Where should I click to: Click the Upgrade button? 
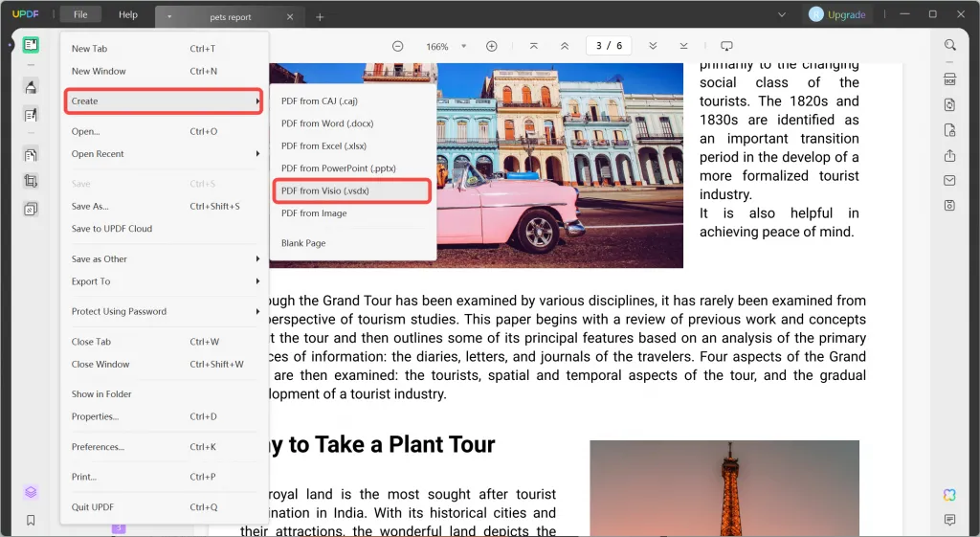[837, 14]
